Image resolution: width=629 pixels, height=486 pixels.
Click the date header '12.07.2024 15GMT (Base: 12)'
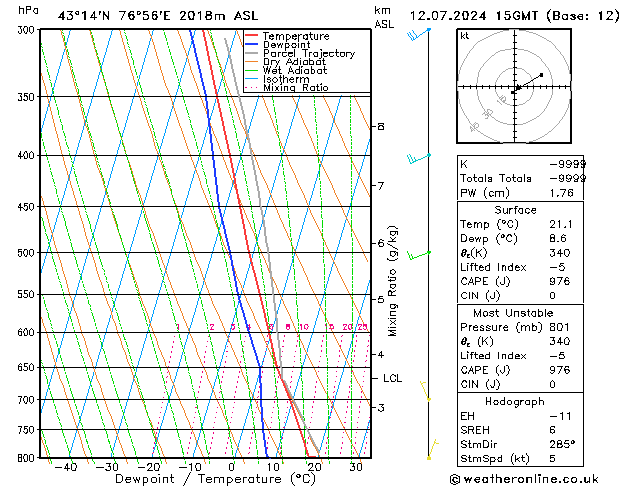[514, 16]
